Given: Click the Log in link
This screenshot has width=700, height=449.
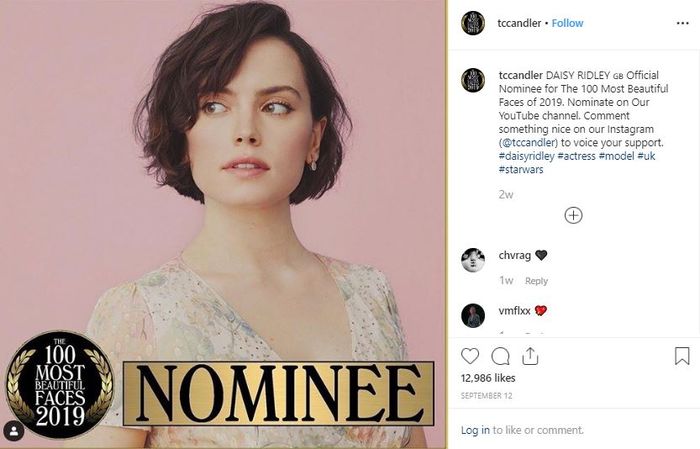Looking at the screenshot, I should pyautogui.click(x=475, y=430).
